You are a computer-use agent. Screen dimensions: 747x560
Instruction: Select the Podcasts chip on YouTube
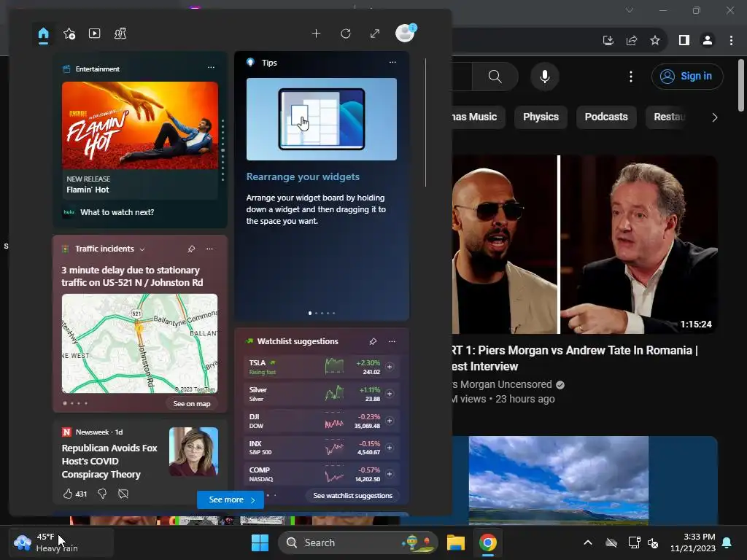(606, 117)
